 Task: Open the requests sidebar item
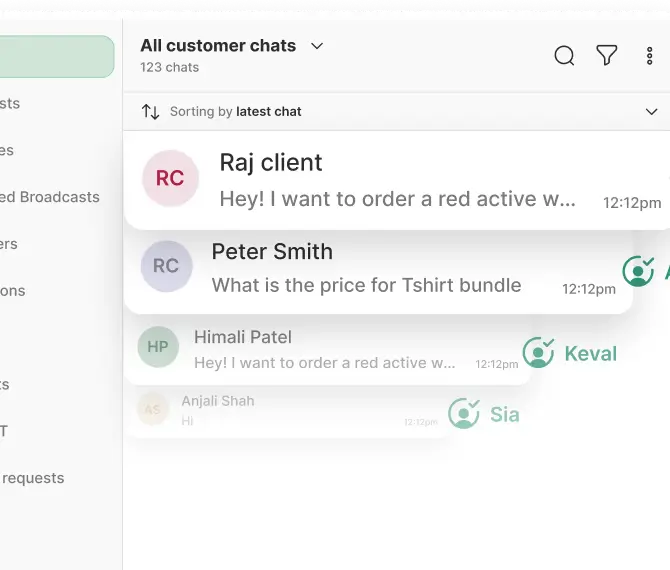tap(33, 478)
